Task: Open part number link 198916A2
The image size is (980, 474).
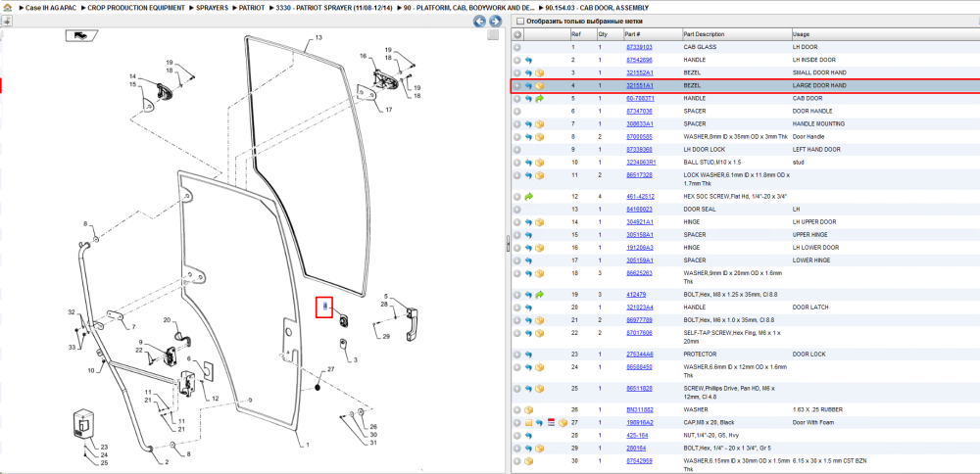Action: [x=639, y=423]
